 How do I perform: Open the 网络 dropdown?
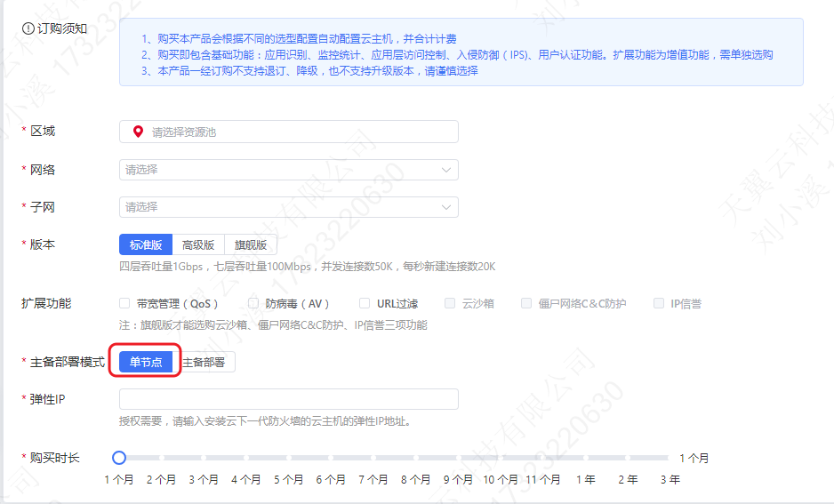(289, 170)
